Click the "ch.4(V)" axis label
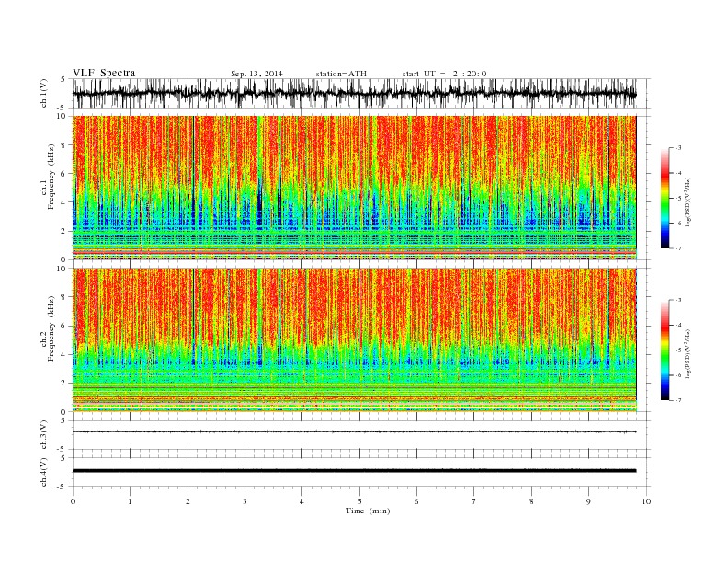The width and height of the screenshot is (728, 563). click(44, 472)
